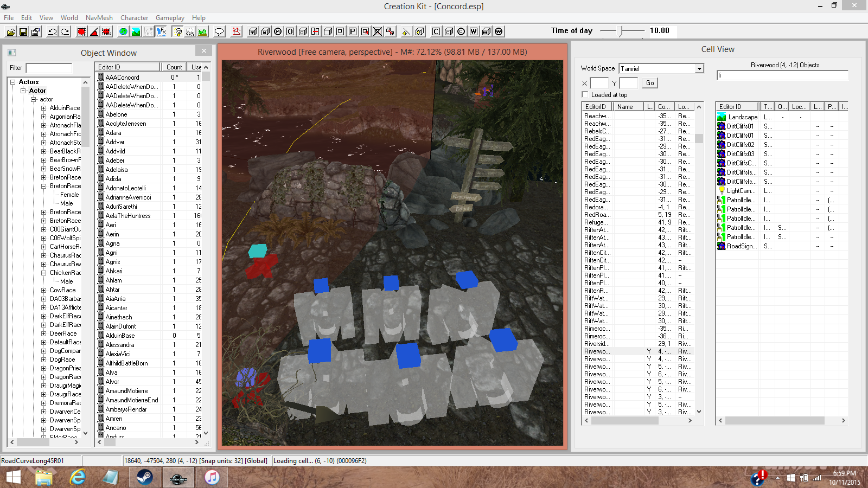Click the boxed W toolbar icon
This screenshot has height=488, width=868.
474,31
